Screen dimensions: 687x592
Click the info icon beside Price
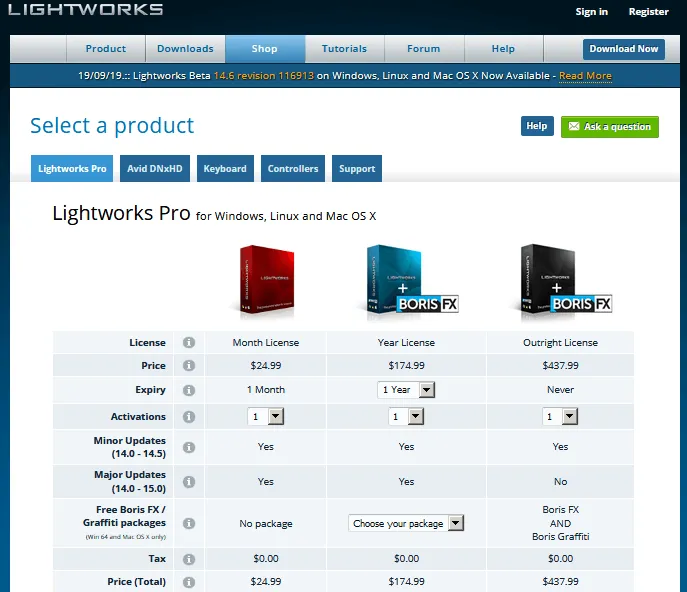[x=189, y=365]
